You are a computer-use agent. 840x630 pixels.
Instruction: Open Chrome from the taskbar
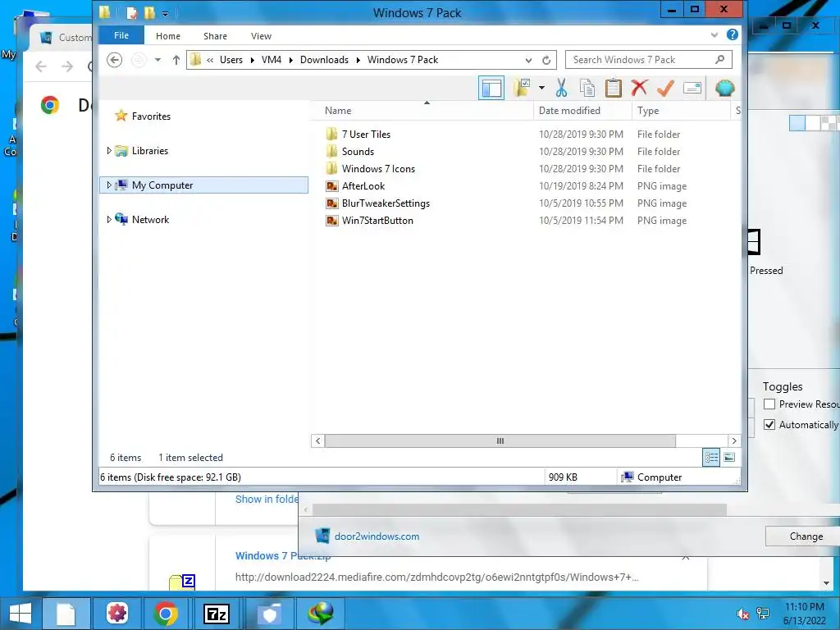166,614
